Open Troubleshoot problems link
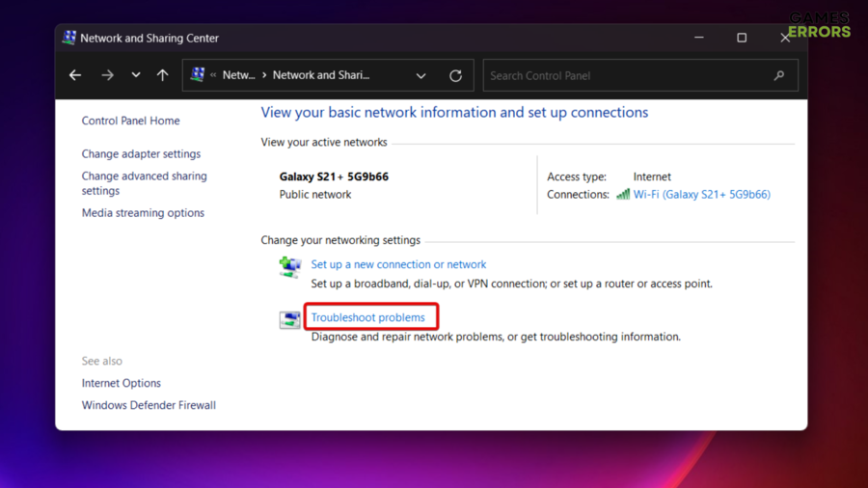This screenshot has height=488, width=868. tap(367, 317)
